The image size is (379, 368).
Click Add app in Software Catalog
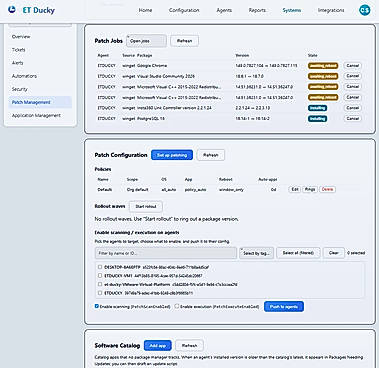click(158, 346)
